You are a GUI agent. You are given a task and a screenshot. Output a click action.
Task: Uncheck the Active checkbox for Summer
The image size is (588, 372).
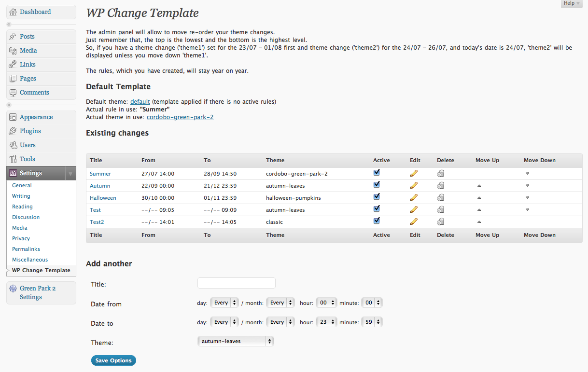pos(377,172)
